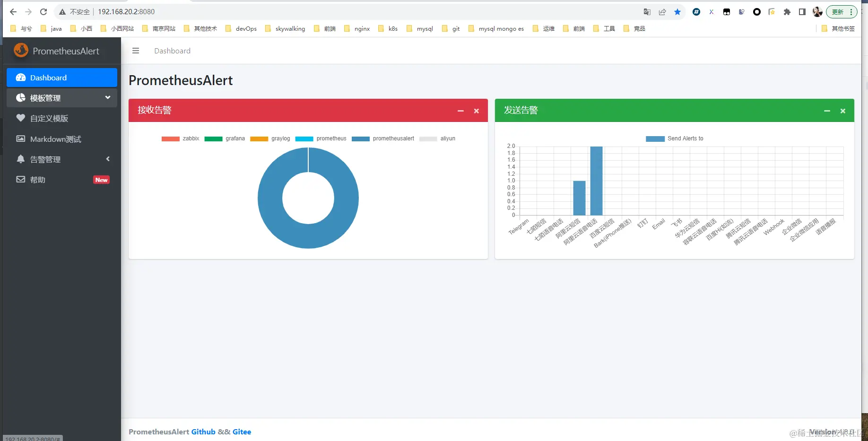
Task: Click the PrometheusAlert flame logo
Action: click(21, 50)
